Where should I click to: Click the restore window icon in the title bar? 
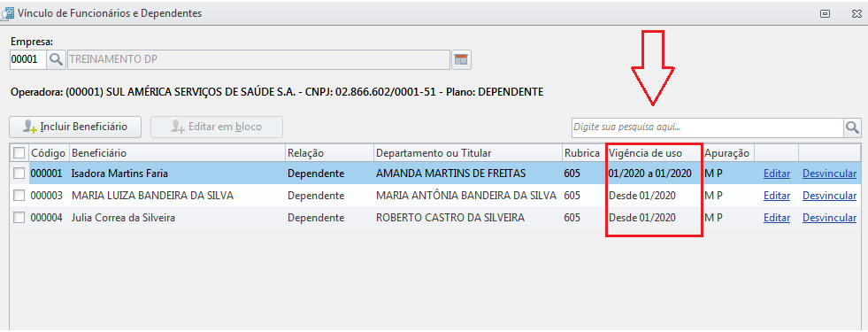825,14
